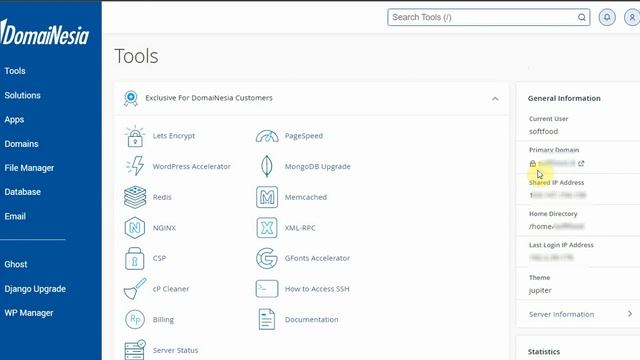Select Solutions in the sidebar
Image resolution: width=640 pixels, height=360 pixels.
[22, 96]
